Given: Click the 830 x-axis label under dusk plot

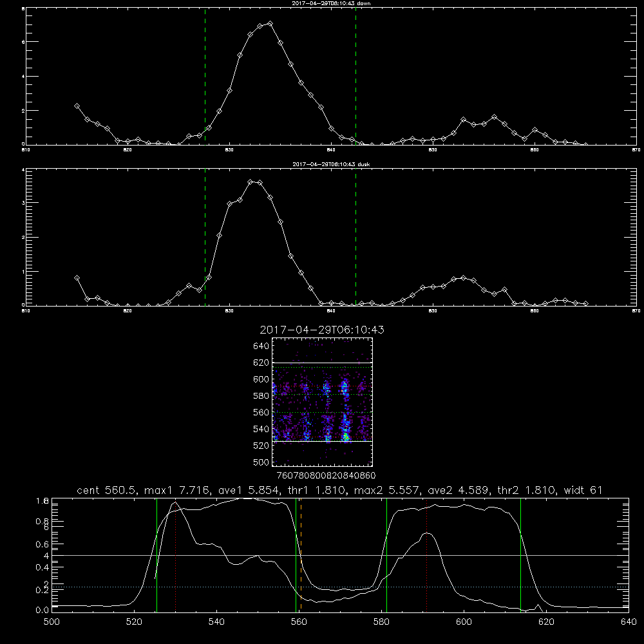Looking at the screenshot, I should 229,311.
